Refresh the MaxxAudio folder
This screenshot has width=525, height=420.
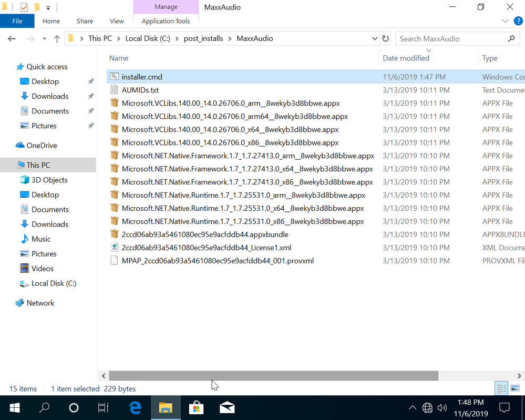point(385,39)
